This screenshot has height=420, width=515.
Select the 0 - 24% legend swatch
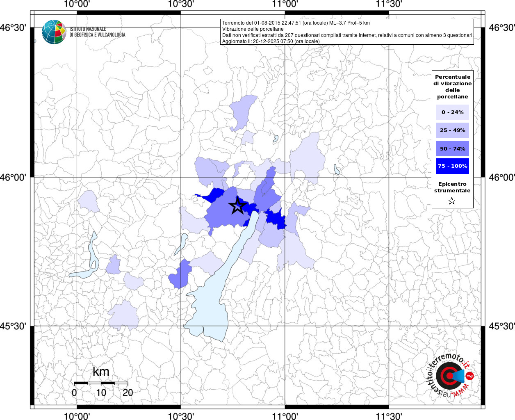(452, 112)
